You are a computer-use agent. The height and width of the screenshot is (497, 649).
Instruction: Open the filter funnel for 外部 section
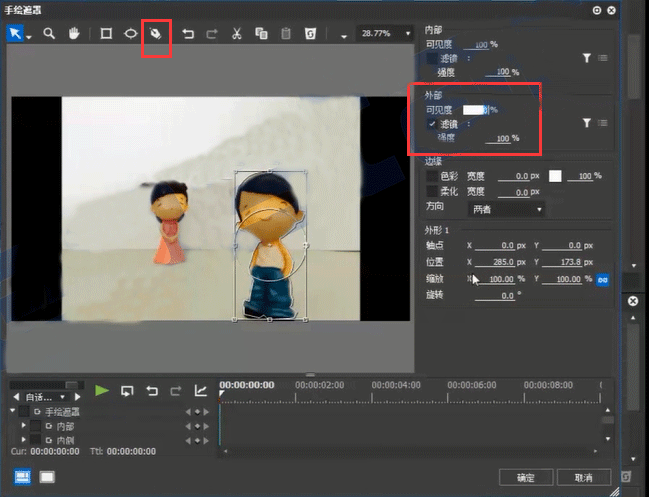click(586, 123)
